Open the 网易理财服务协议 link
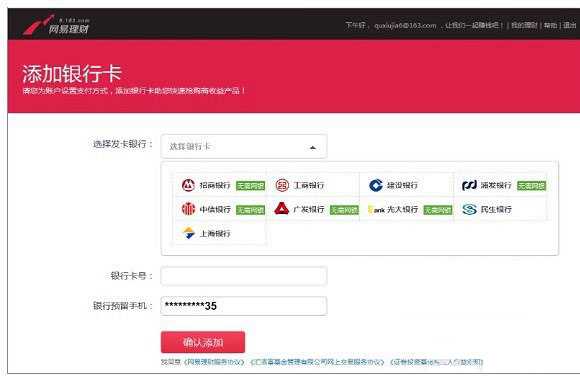This screenshot has width=580, height=380. point(214,362)
